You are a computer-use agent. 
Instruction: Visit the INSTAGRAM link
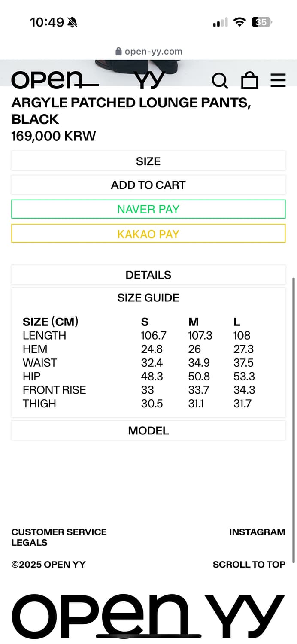pyautogui.click(x=257, y=532)
